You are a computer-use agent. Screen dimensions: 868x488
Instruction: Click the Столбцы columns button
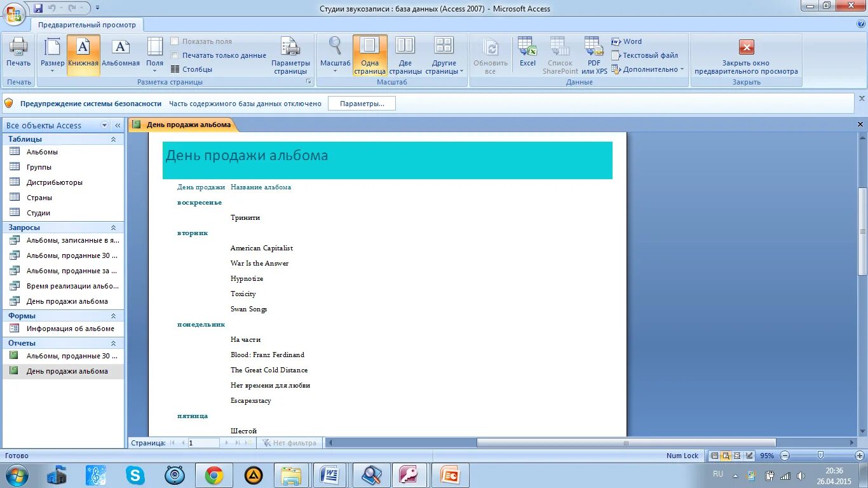point(192,69)
